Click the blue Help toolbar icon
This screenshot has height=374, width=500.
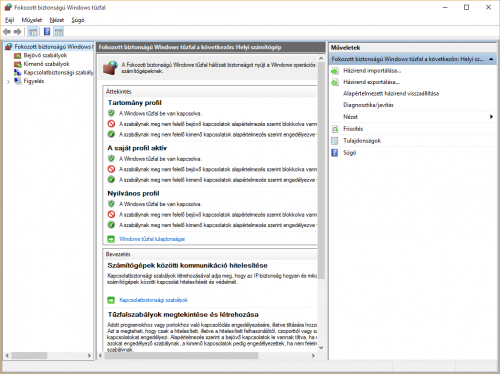pos(47,32)
